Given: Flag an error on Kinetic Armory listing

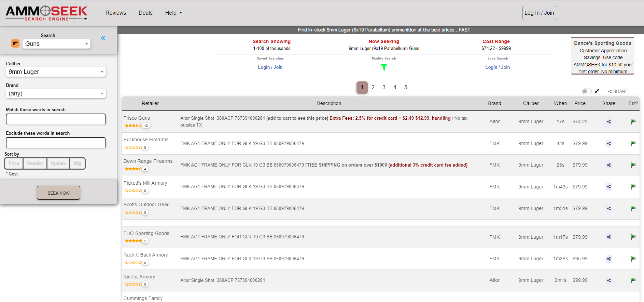Looking at the screenshot, I should 633,280.
